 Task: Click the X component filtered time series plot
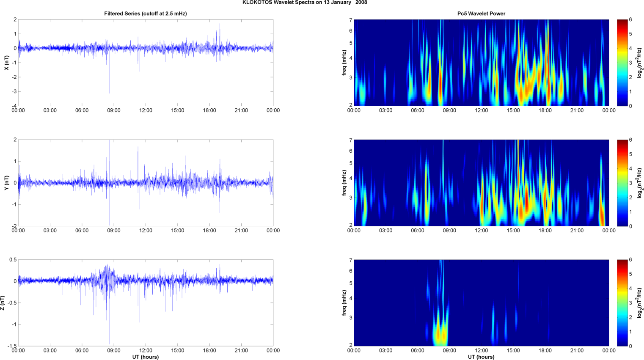point(146,63)
